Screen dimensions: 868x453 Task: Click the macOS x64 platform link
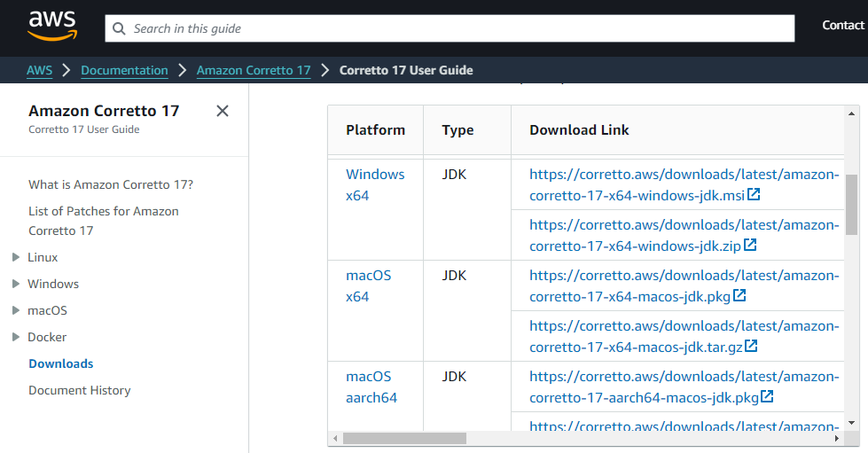(369, 285)
